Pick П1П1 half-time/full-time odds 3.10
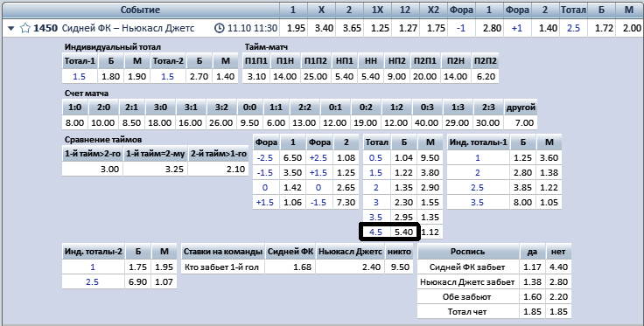The image size is (644, 326). pyautogui.click(x=256, y=76)
